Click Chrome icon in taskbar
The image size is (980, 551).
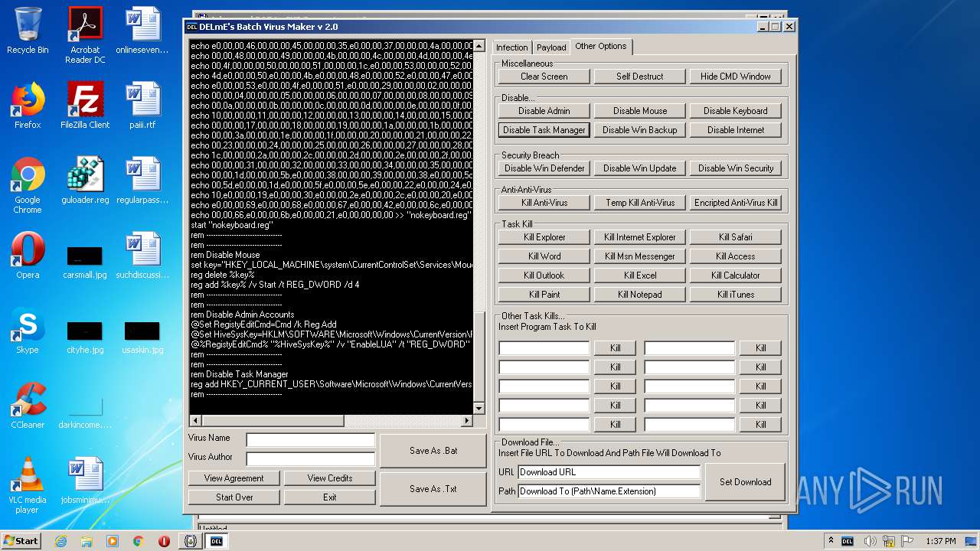tap(139, 541)
